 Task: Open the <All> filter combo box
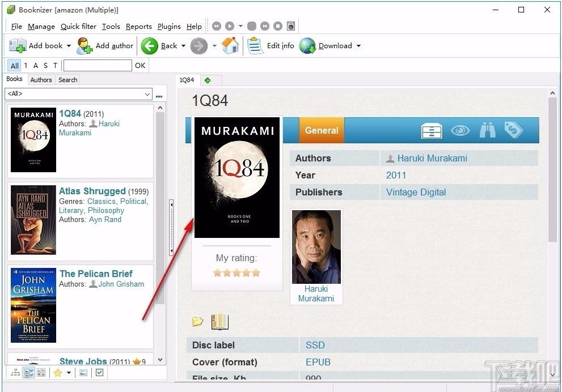(78, 94)
